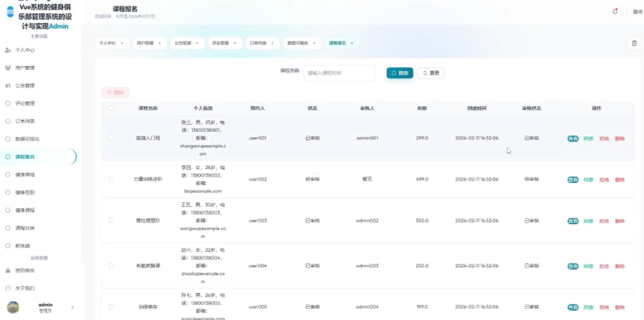Click 同意 for user001 row
Viewport: 644px width, 320px height.
(x=588, y=139)
